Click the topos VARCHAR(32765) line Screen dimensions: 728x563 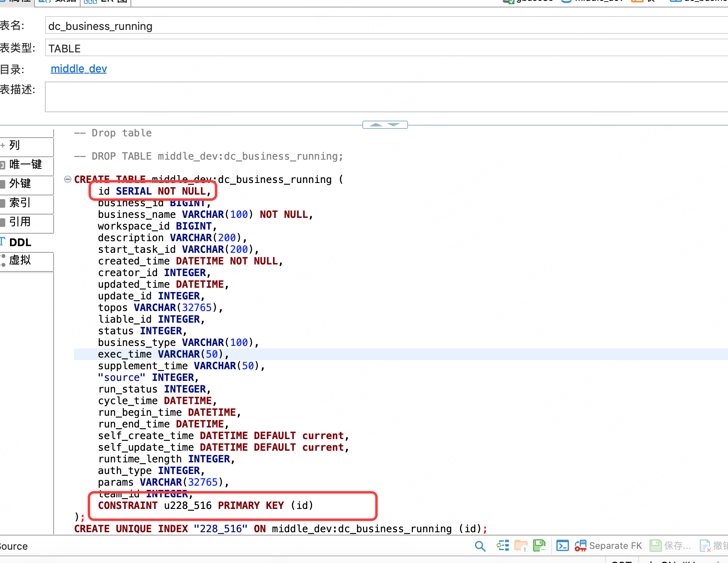pyautogui.click(x=160, y=308)
